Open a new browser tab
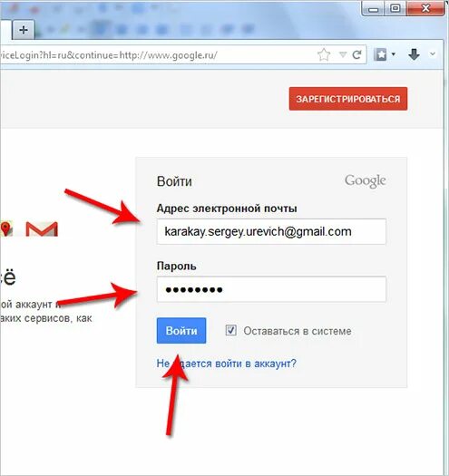Image resolution: width=449 pixels, height=476 pixels. click(x=24, y=30)
